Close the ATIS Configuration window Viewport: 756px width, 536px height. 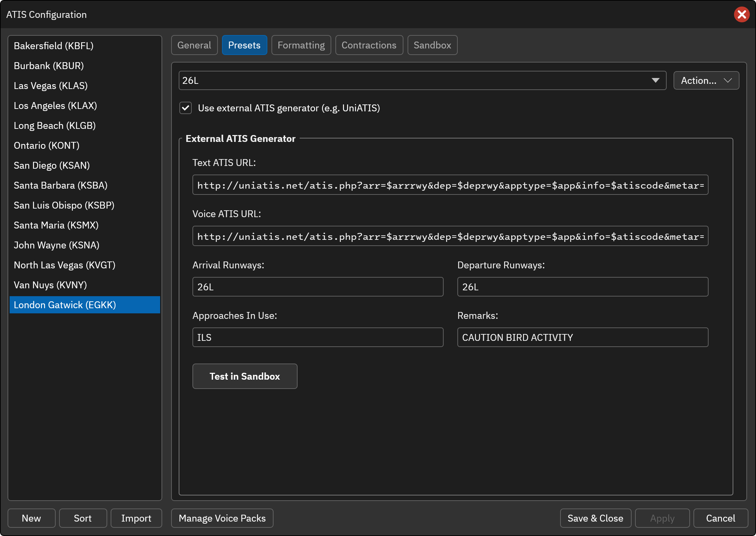(x=742, y=14)
